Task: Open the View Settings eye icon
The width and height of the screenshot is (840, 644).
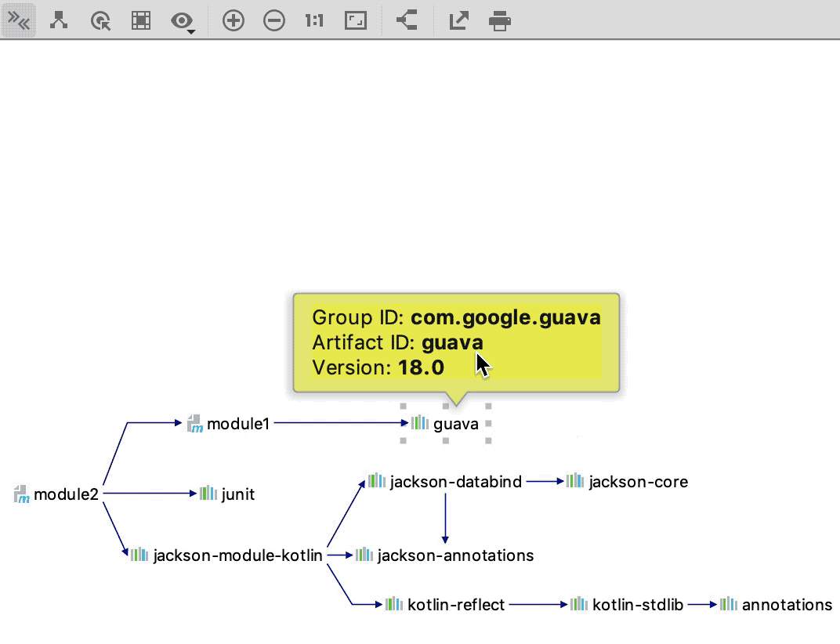Action: tap(181, 20)
